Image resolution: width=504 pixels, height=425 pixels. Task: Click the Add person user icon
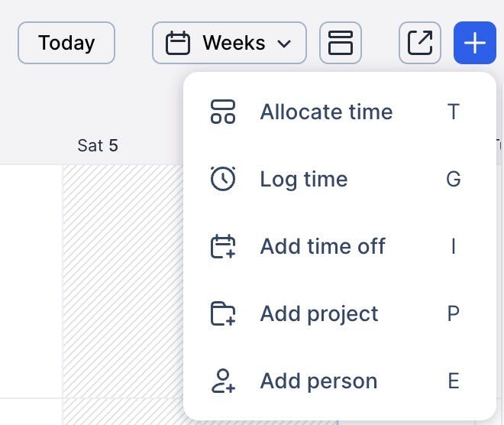tap(223, 381)
